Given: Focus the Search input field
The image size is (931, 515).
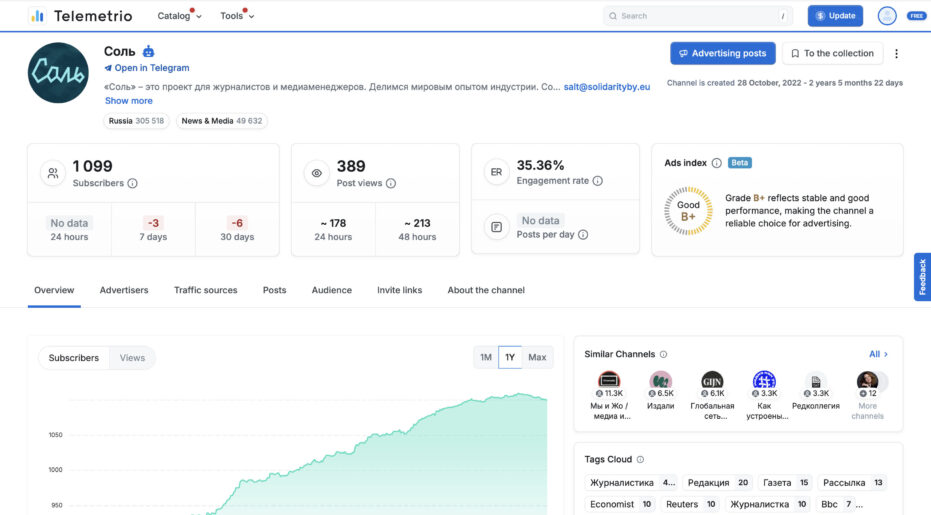Looking at the screenshot, I should (x=698, y=16).
